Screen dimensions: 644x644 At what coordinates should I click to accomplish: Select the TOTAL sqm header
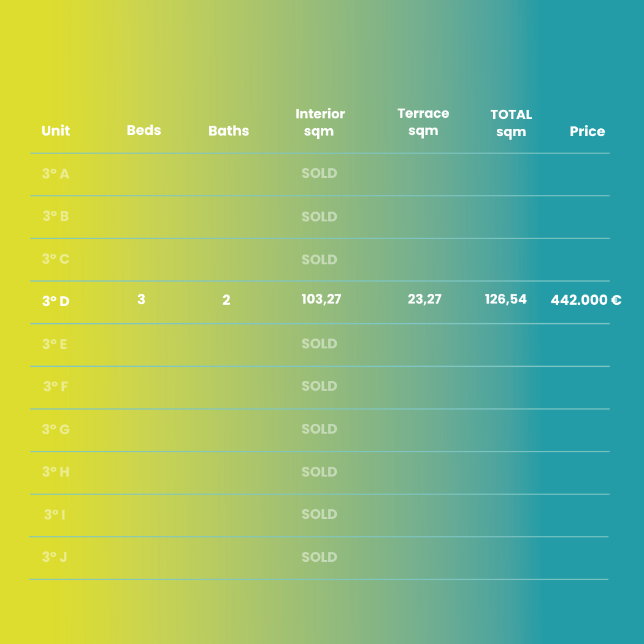point(511,123)
